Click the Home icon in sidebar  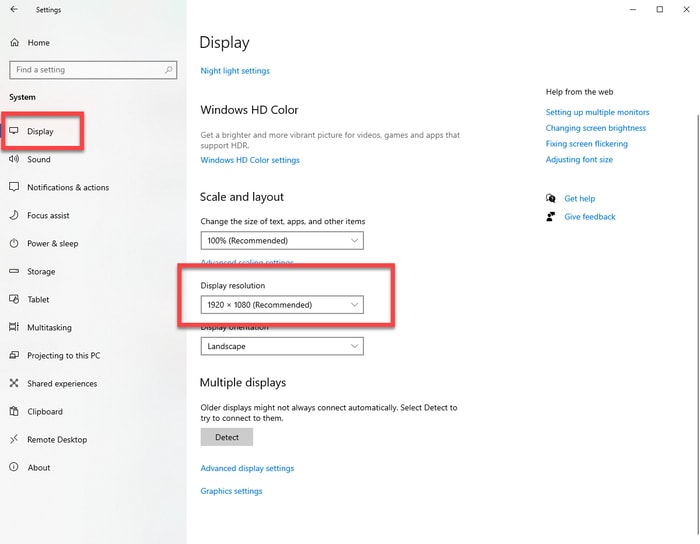tap(14, 43)
